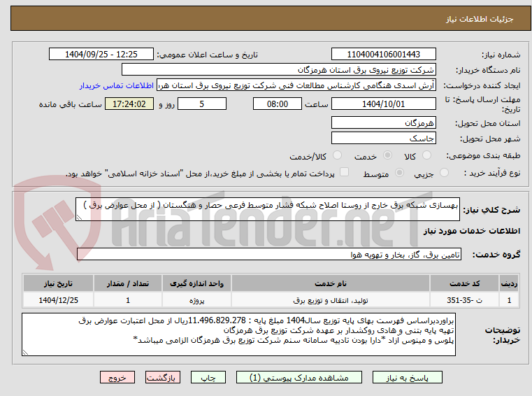Image resolution: width=532 pixels, height=396 pixels.
Task: Click the delivery province field هرمزگان
Action: 383,122
